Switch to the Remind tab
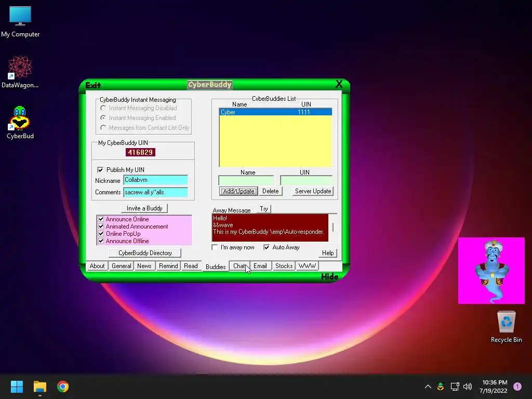532x399 pixels. tap(168, 266)
